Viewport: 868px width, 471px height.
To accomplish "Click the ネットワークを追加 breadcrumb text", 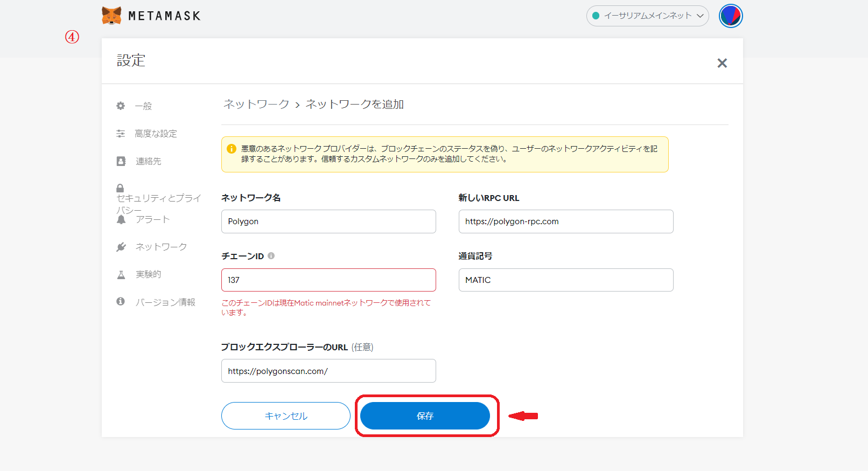I will click(x=355, y=104).
